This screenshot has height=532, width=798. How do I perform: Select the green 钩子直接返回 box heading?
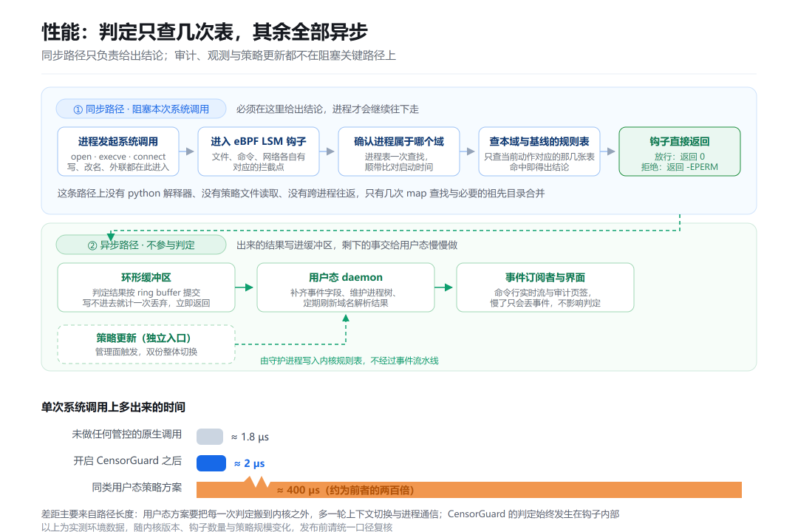pyautogui.click(x=680, y=142)
